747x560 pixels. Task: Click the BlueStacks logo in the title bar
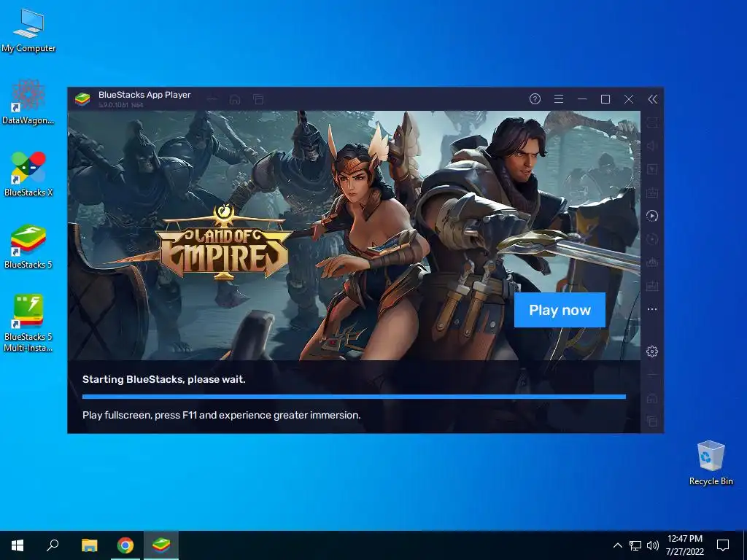tap(82, 99)
